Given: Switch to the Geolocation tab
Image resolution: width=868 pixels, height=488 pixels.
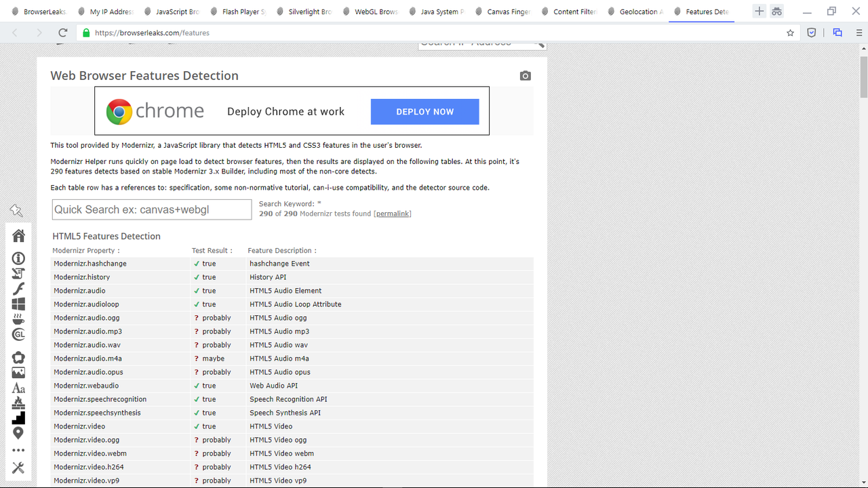Looking at the screenshot, I should point(635,12).
